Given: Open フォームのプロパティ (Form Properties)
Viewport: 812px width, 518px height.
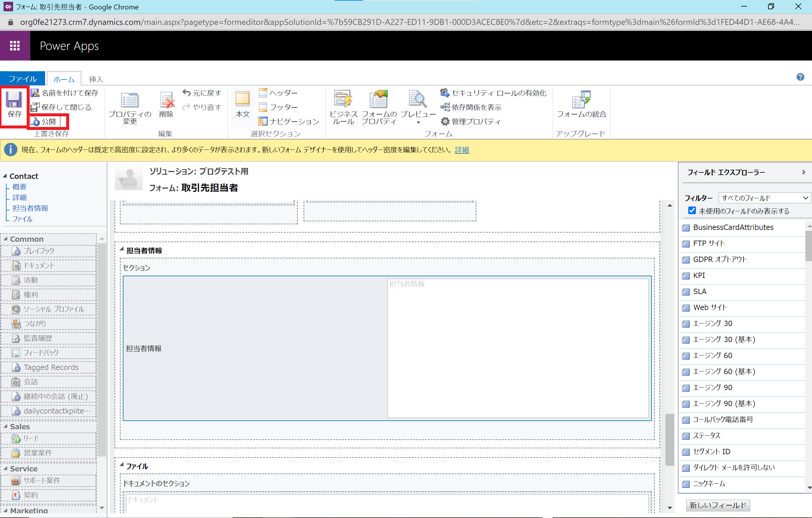Looking at the screenshot, I should click(x=379, y=107).
